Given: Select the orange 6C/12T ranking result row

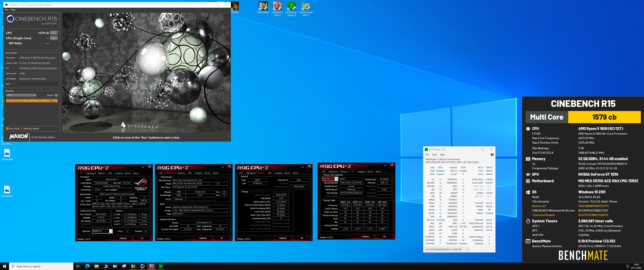Looking at the screenshot, I should [x=32, y=101].
